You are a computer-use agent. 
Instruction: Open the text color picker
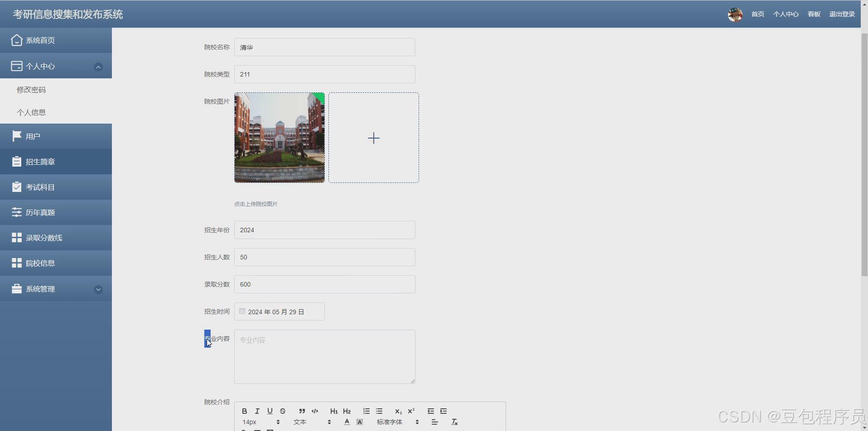point(347,422)
